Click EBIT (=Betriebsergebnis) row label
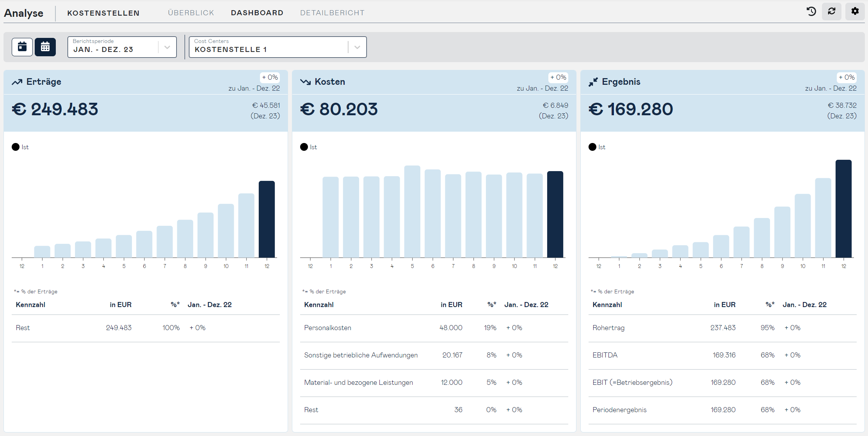The width and height of the screenshot is (868, 436). pyautogui.click(x=632, y=382)
